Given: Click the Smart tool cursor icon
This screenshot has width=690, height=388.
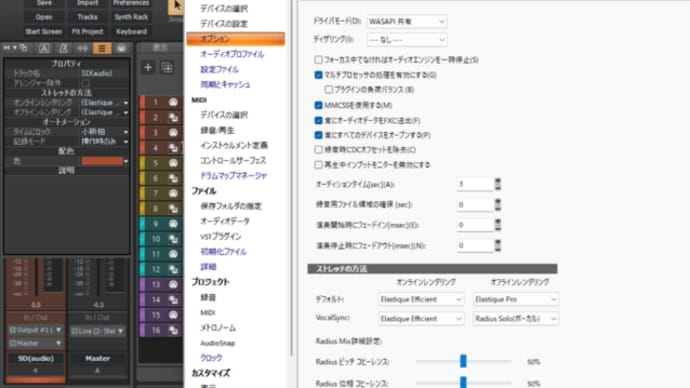Looking at the screenshot, I should (x=176, y=6).
